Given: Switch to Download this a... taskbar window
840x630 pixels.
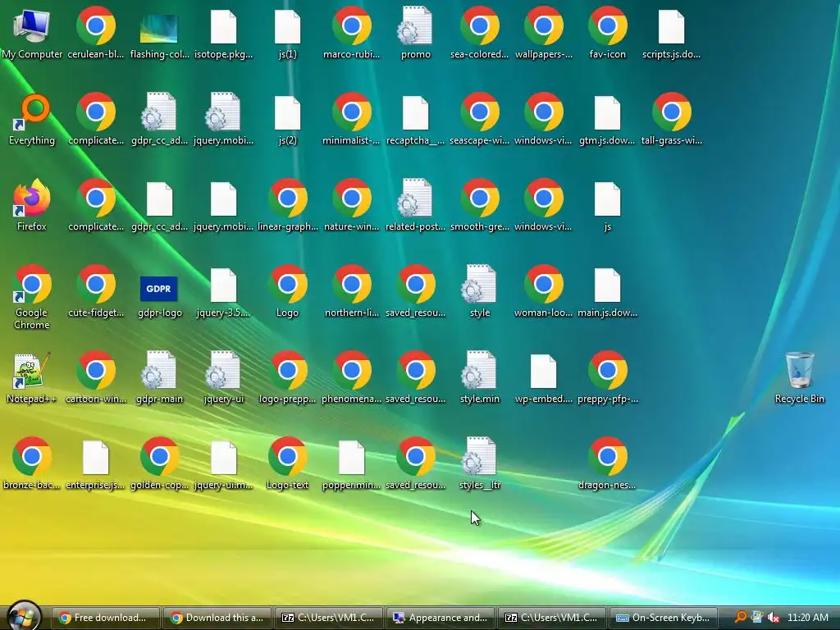Looking at the screenshot, I should pos(217,618).
